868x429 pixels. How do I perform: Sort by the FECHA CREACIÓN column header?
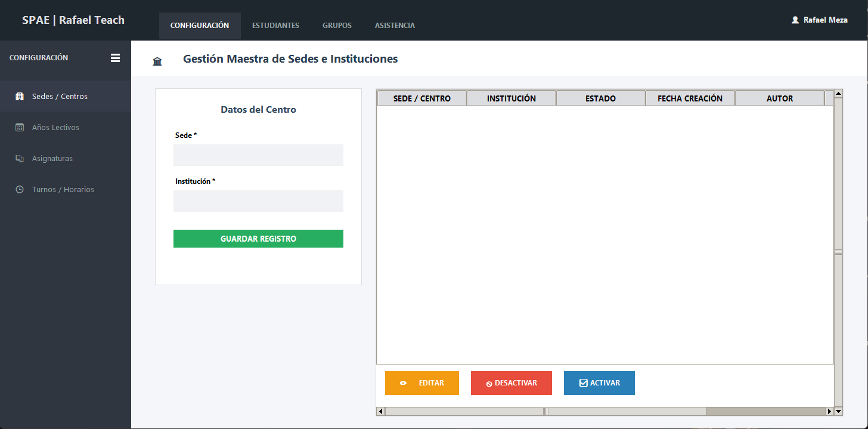tap(690, 98)
